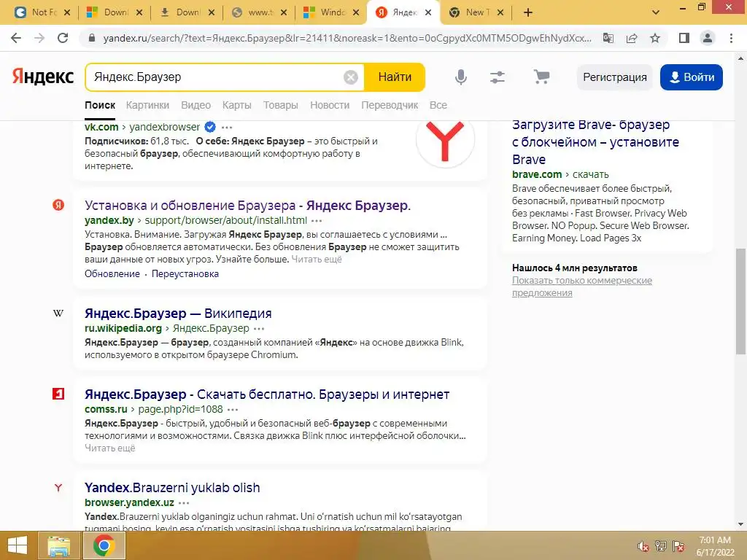Screen dimensions: 747x560
Task: Open the browser side panel icon
Action: (684, 38)
